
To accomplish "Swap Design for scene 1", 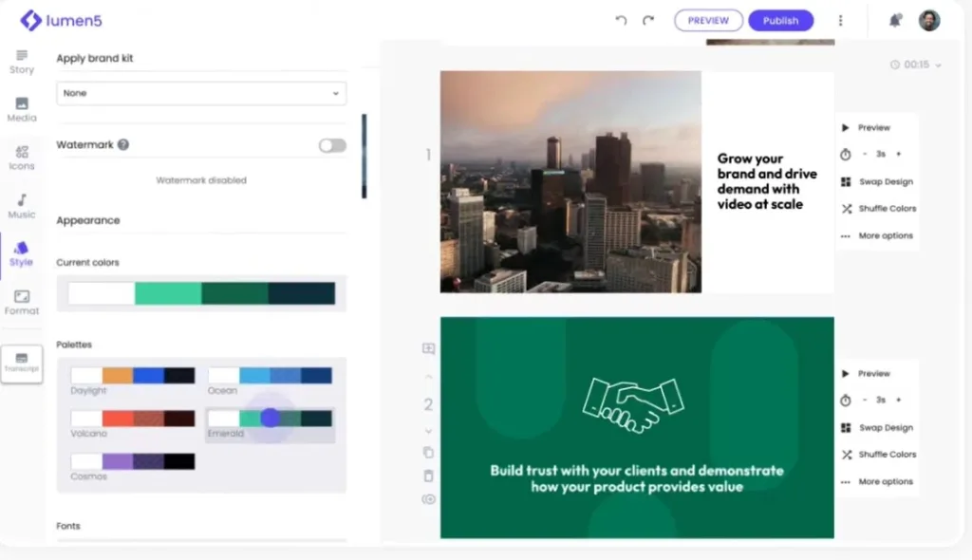I will pos(877,181).
